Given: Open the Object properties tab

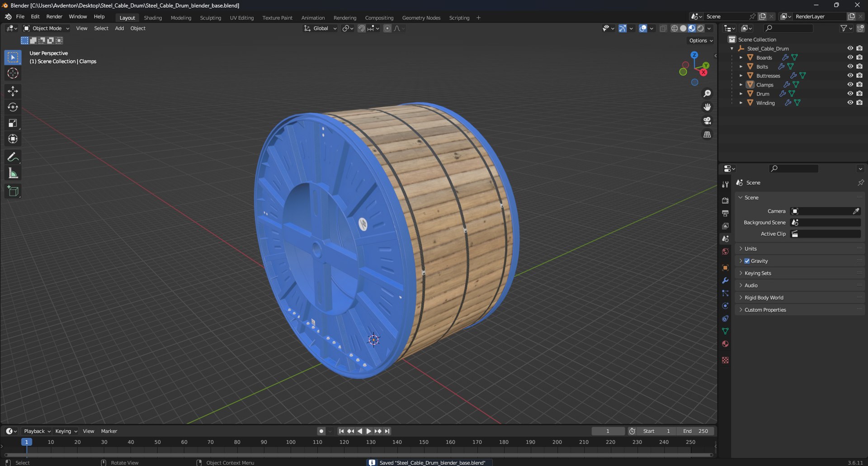Looking at the screenshot, I should (725, 268).
